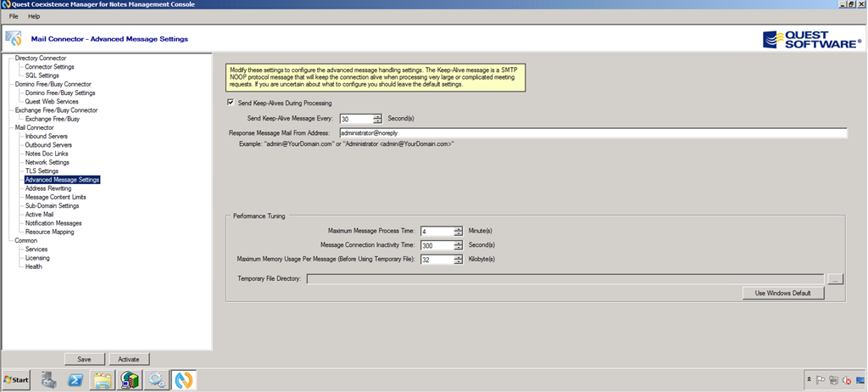Click the Action Center flag tray icon
Image resolution: width=868 pixels, height=392 pixels.
tap(821, 380)
